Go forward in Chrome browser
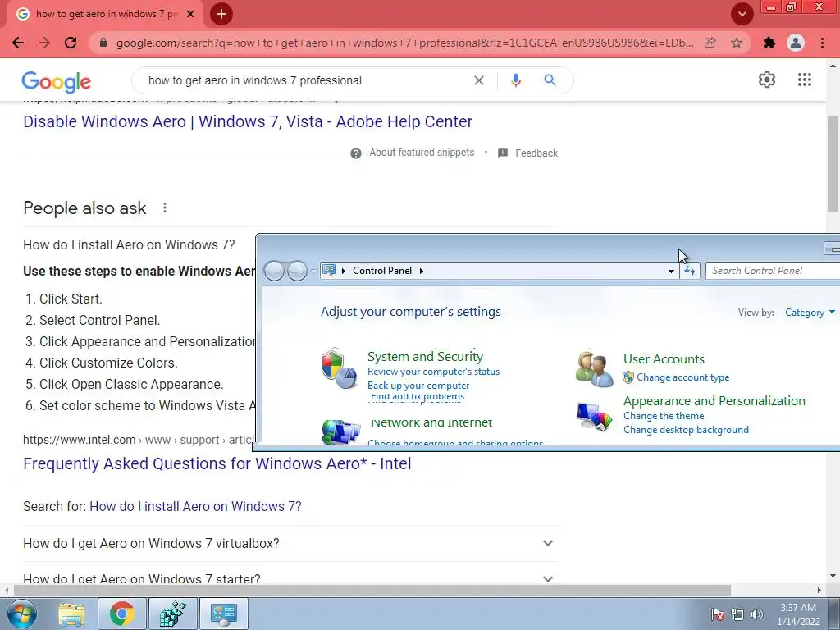Screen dimensions: 840x630 tap(44, 43)
